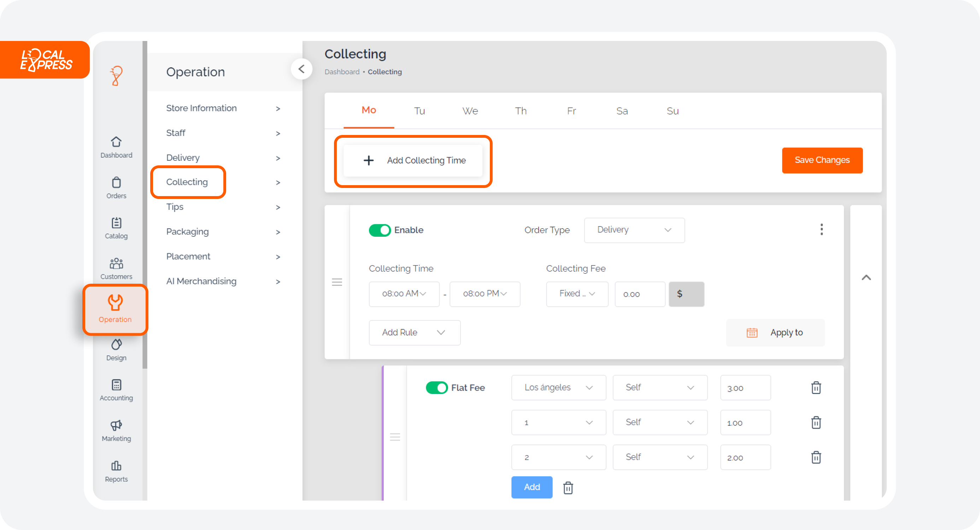Select the Mo day tab

tap(369, 111)
